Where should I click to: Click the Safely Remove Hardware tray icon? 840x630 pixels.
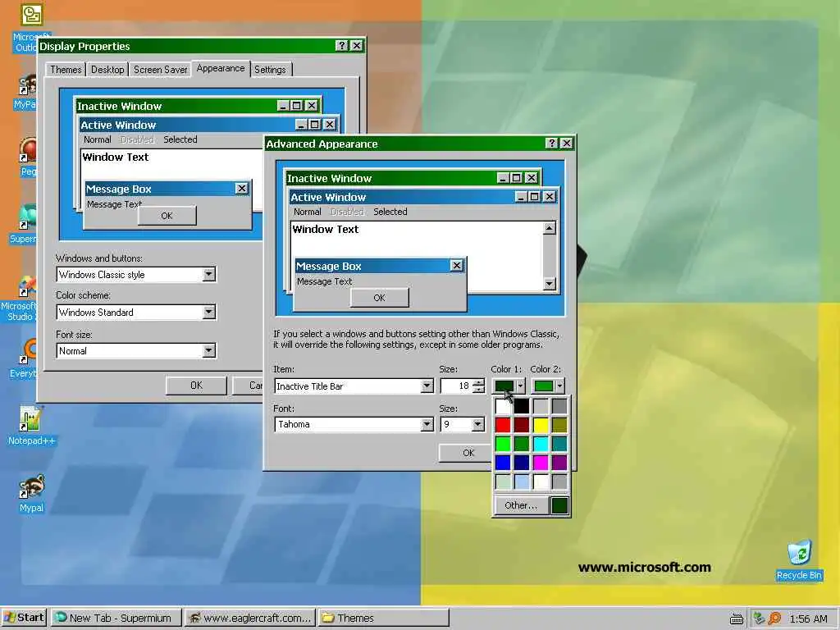click(759, 619)
